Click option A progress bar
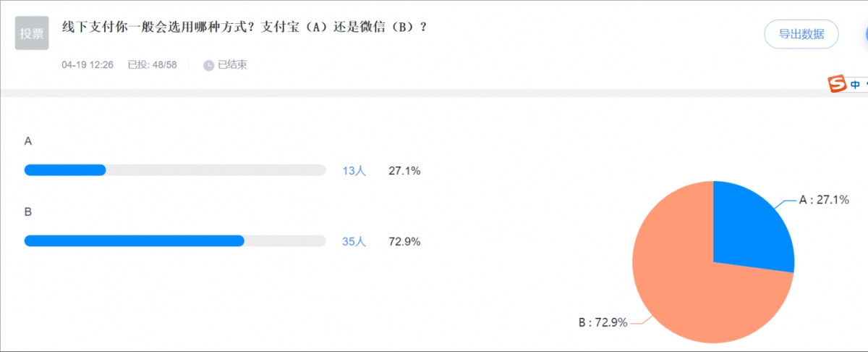This screenshot has height=352, width=868. [x=175, y=170]
